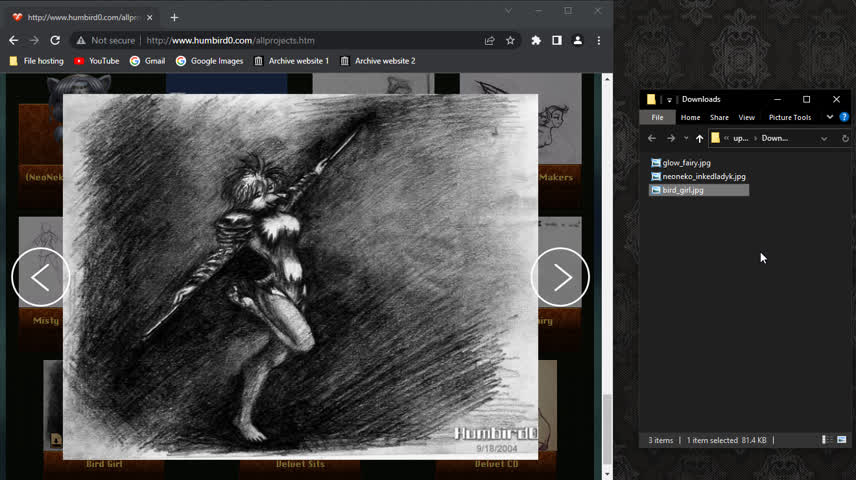Switch Explorer to details view
Viewport: 856px width, 480px height.
[827, 440]
